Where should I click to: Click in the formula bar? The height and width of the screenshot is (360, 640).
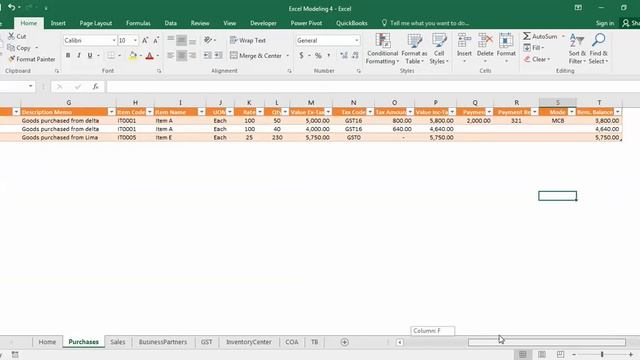373,87
